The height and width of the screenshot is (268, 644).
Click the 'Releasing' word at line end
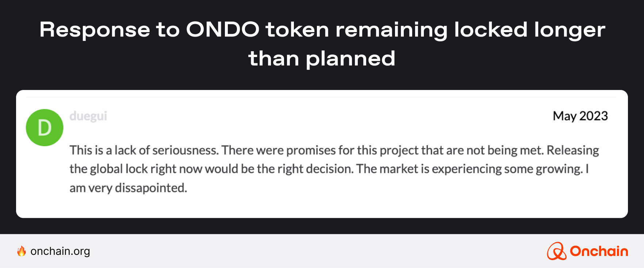pos(572,150)
